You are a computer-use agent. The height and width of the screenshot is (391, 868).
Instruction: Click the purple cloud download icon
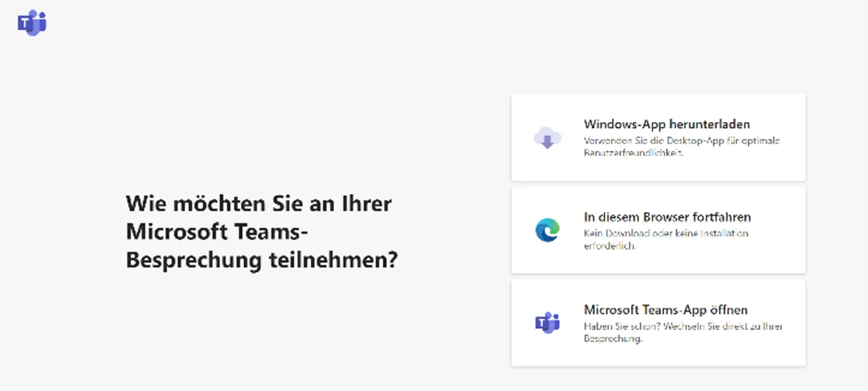[x=547, y=138]
